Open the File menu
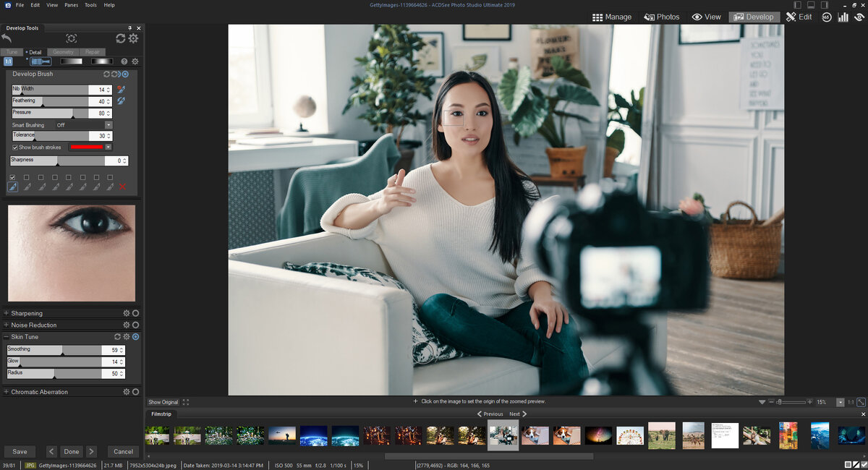Image resolution: width=868 pixels, height=470 pixels. (x=20, y=4)
